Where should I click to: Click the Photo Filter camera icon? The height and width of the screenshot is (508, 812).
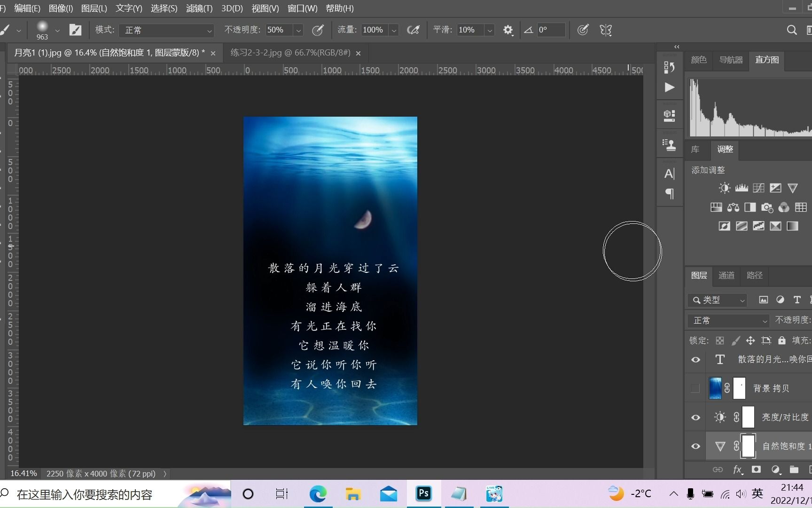pos(767,207)
